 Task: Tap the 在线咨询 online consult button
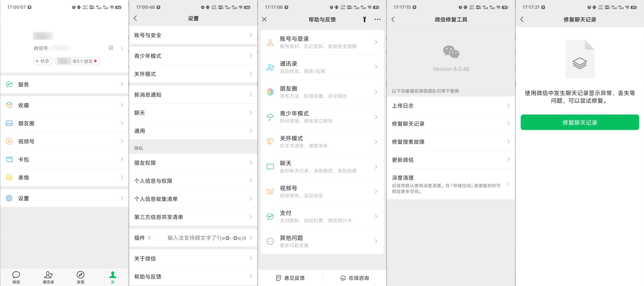pyautogui.click(x=354, y=278)
